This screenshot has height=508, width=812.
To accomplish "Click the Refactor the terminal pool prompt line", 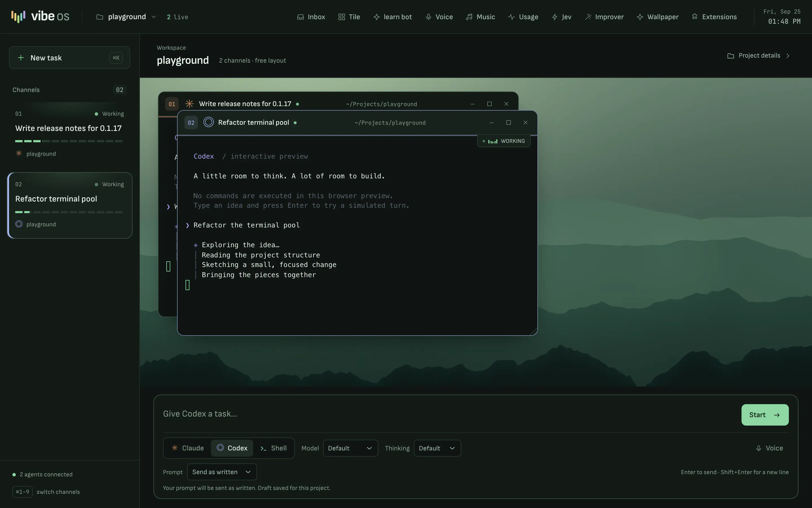I will (x=246, y=225).
